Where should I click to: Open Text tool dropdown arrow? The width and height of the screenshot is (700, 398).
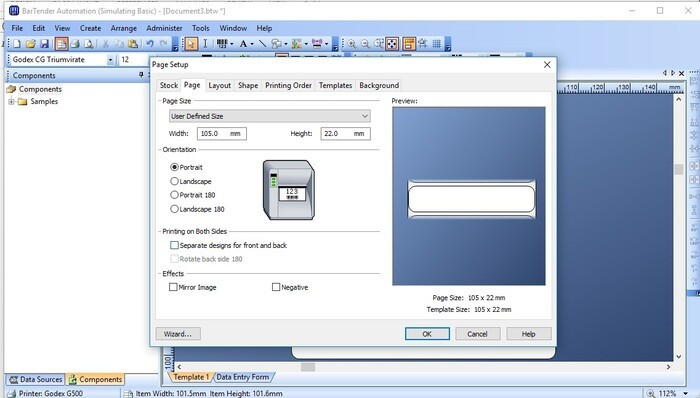click(252, 44)
